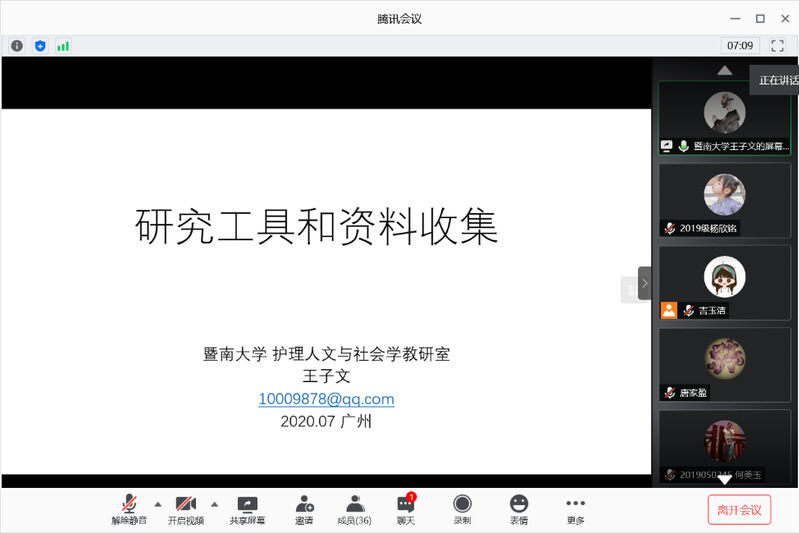Click the 10009878@qq.com email link
Viewport: 799px width, 533px height.
coord(326,399)
